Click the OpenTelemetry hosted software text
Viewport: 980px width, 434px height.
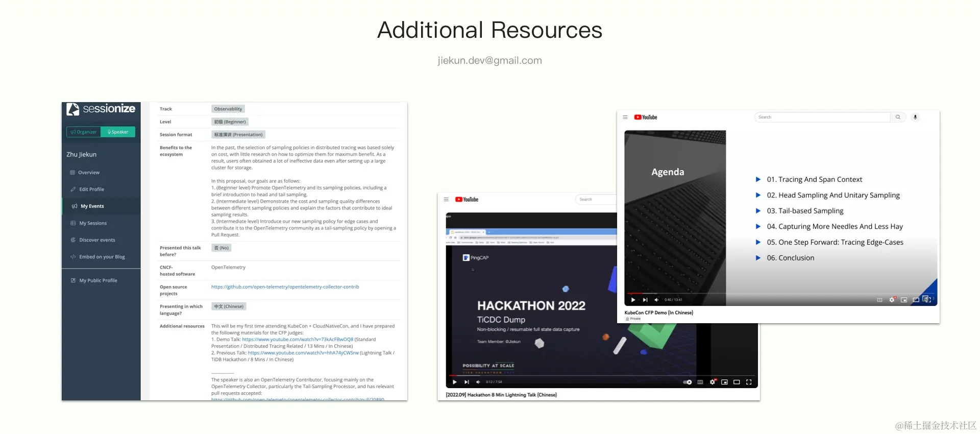[228, 268]
